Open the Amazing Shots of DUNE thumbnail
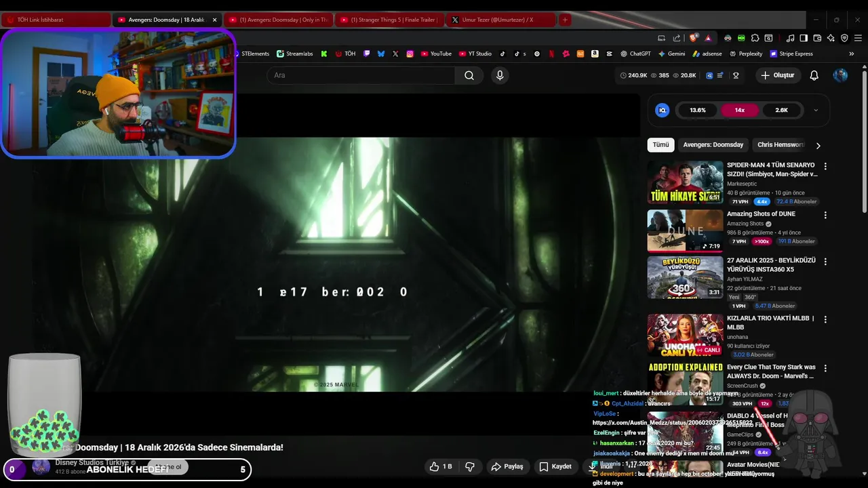This screenshot has height=488, width=868. [685, 230]
